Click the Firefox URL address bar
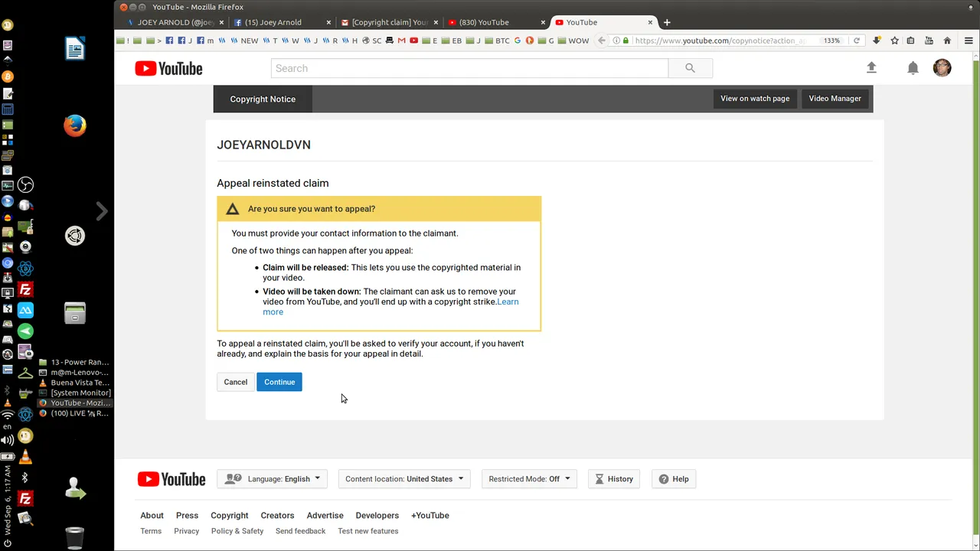Screen dimensions: 980x551 tap(720, 41)
